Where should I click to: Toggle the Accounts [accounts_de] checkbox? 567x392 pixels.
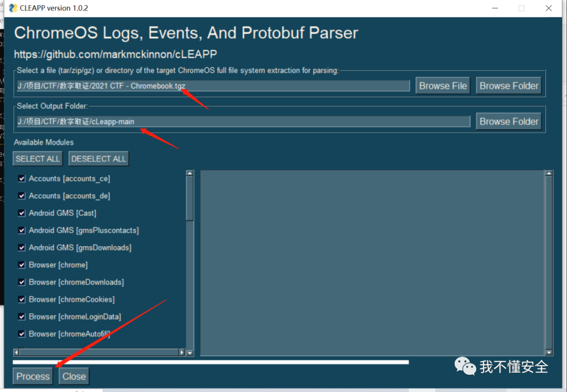click(x=22, y=196)
